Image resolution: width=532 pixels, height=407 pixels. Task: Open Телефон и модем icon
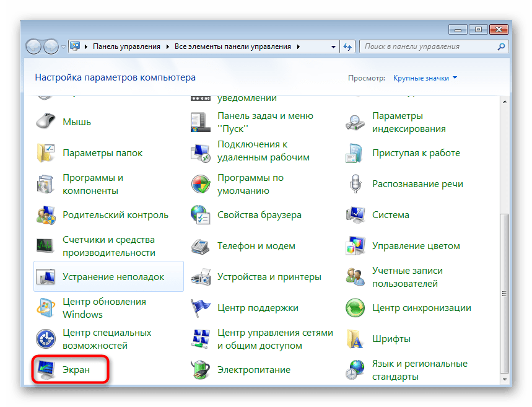point(201,246)
